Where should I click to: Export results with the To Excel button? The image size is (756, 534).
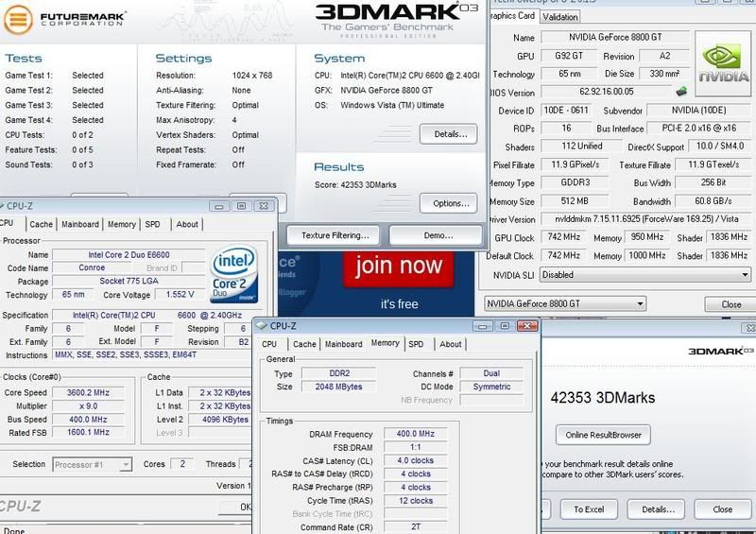[x=589, y=509]
